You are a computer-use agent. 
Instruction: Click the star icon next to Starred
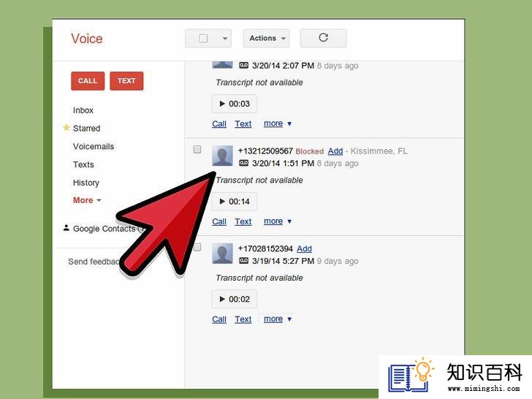click(66, 128)
